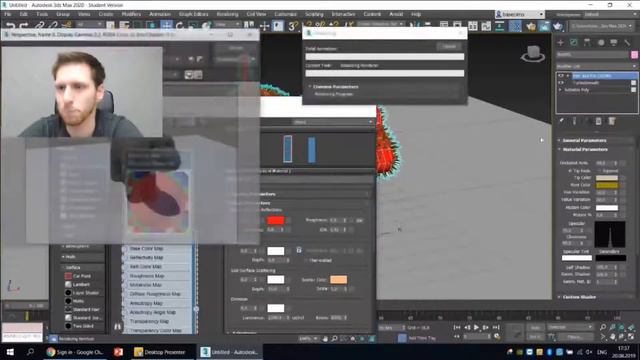The image size is (640, 360).
Task: Toggle visibility eye of TurboSmooth modifier
Action: (561, 83)
